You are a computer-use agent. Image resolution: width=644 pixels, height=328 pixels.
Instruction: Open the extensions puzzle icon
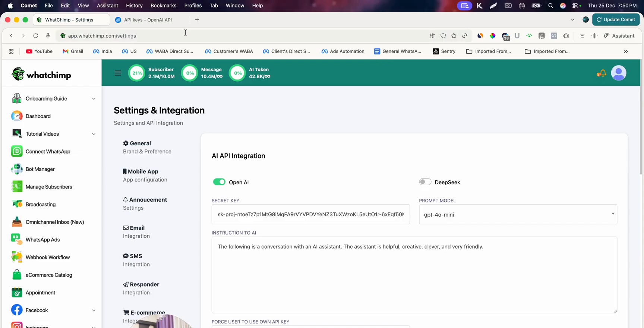coord(566,36)
